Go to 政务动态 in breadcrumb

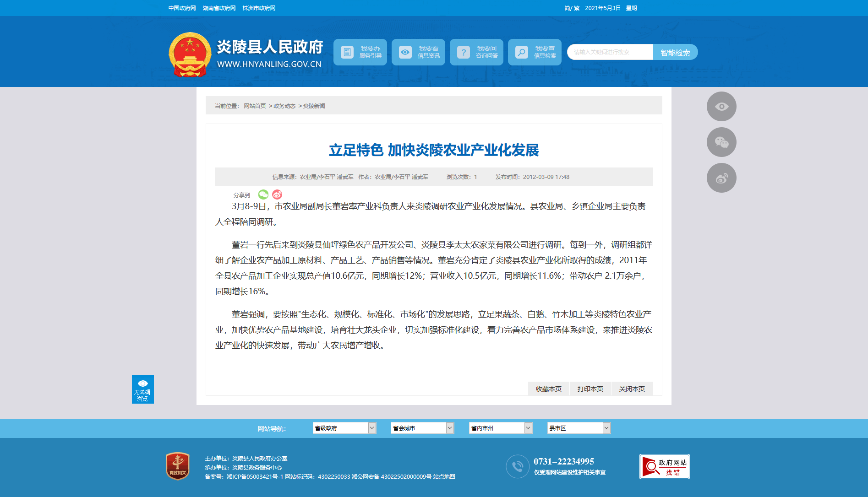pos(284,106)
